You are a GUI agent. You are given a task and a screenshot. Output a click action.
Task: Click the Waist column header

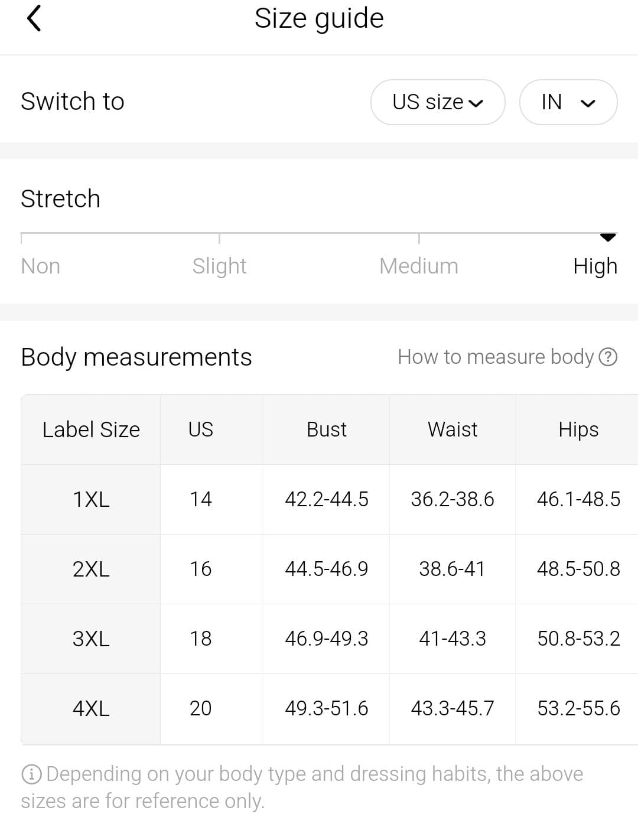(453, 429)
